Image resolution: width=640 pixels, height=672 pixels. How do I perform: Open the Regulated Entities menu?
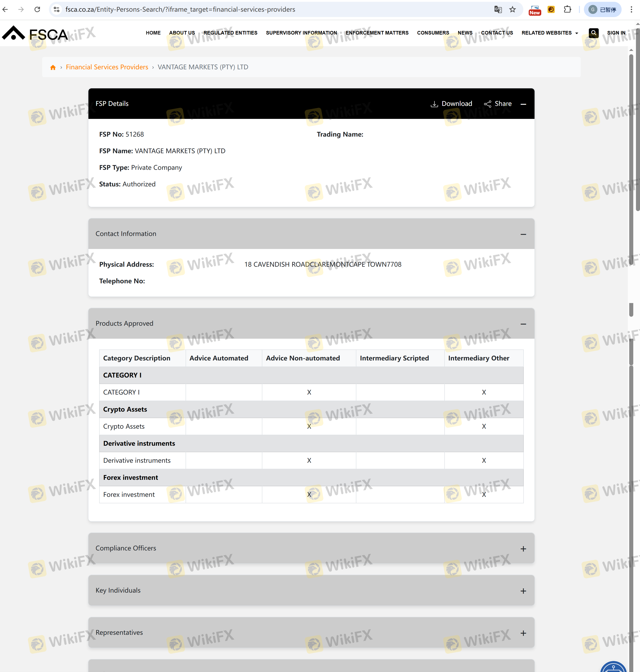(230, 33)
